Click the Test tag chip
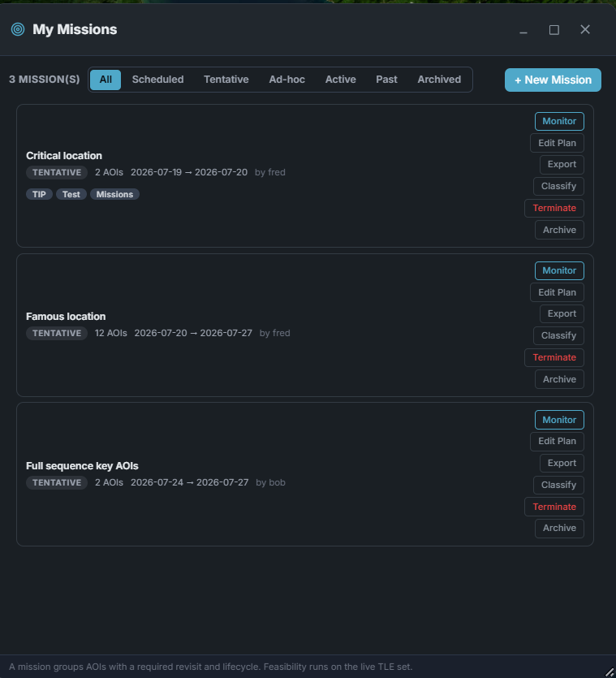The image size is (616, 678). [x=71, y=195]
